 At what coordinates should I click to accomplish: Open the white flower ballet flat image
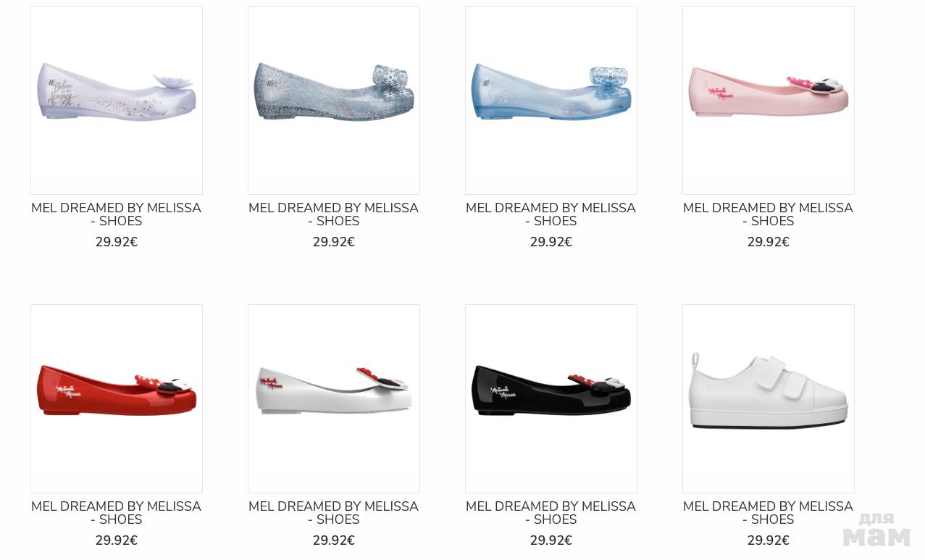[x=117, y=100]
